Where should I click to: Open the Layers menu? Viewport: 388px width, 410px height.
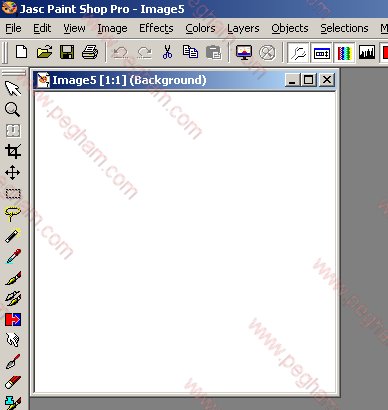coord(243,28)
